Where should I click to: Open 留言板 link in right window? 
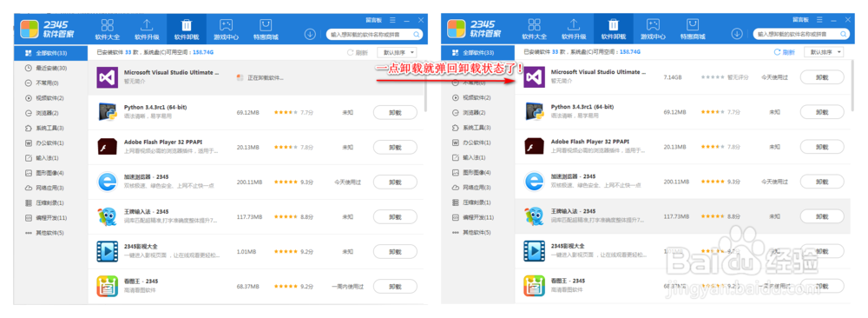click(x=800, y=20)
